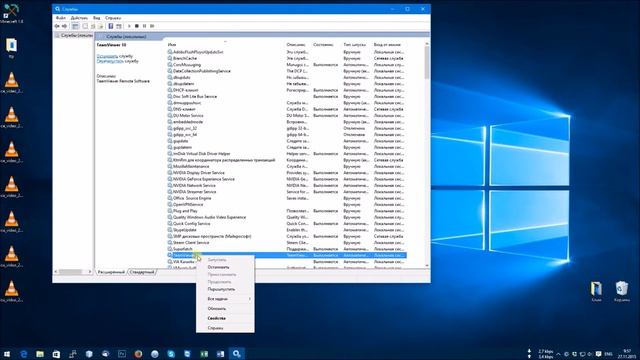Click the Перезапустить службу link
Viewport: 640px width, 360px height.
click(x=110, y=61)
